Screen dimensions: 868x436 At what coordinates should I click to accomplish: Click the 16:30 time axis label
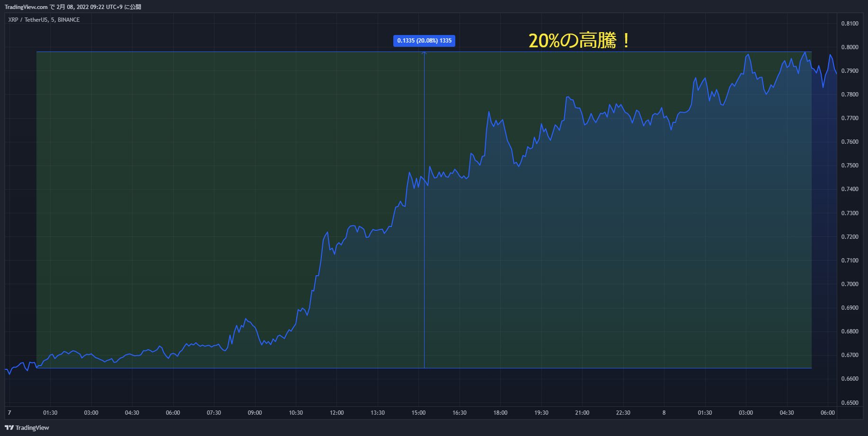(460, 413)
